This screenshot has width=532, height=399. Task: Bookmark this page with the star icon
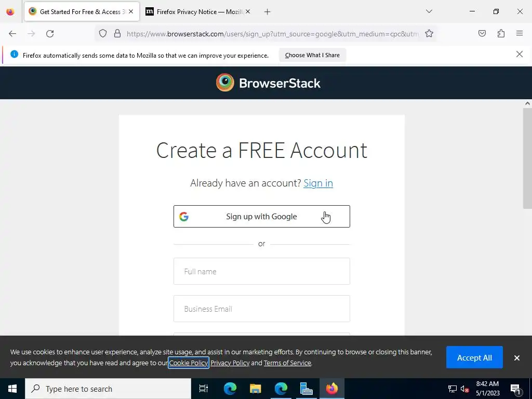click(x=429, y=34)
